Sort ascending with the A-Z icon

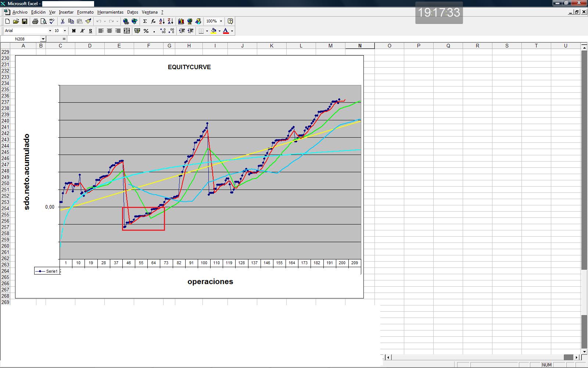(x=162, y=21)
